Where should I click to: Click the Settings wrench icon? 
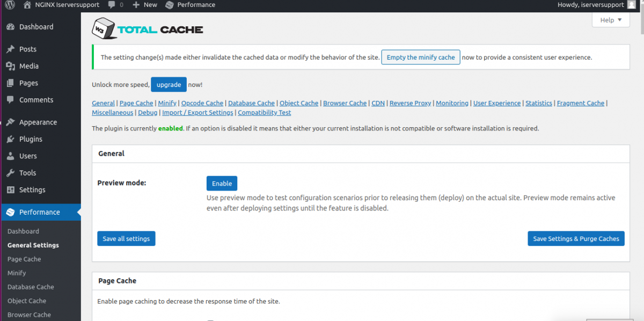pos(12,189)
